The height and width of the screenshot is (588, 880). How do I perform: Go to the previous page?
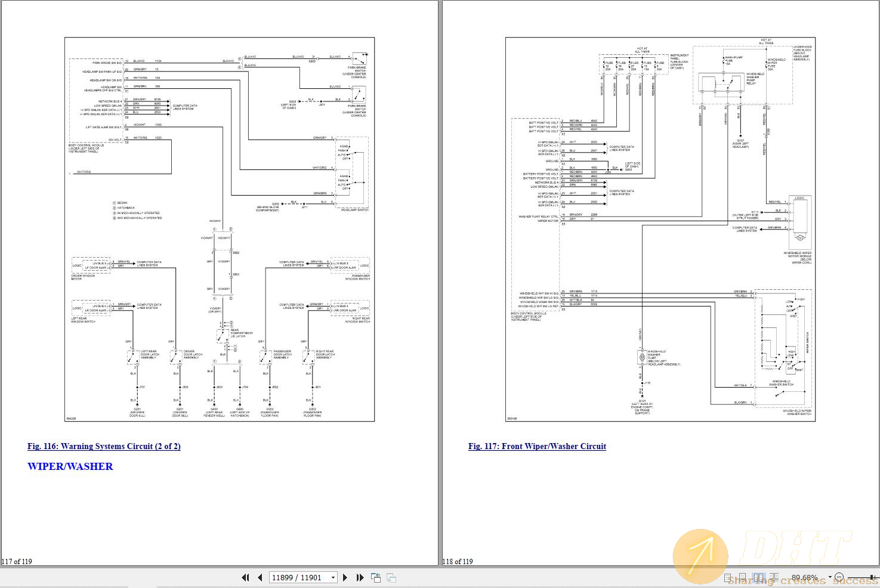click(x=260, y=577)
